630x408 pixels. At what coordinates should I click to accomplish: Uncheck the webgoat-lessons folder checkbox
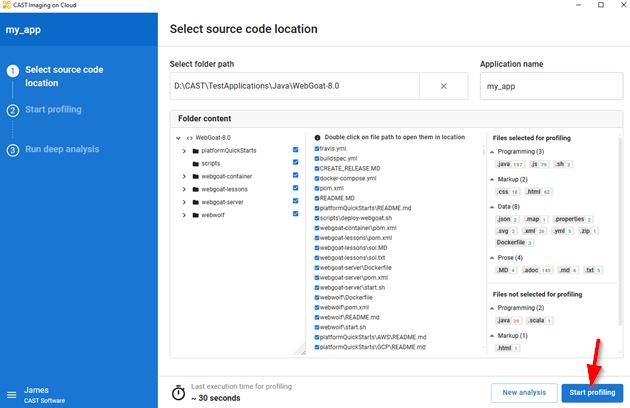[295, 188]
